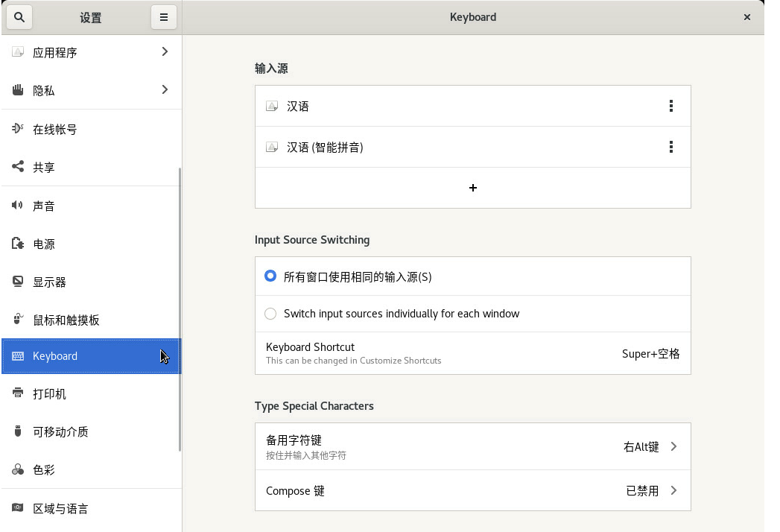
Task: Go to 区域与语言 region and language
Action: [60, 508]
